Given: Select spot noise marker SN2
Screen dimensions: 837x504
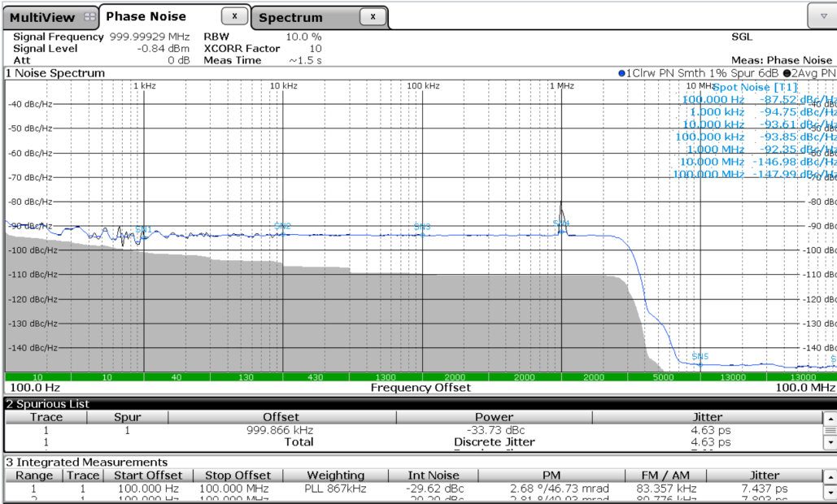Looking at the screenshot, I should click(x=282, y=226).
